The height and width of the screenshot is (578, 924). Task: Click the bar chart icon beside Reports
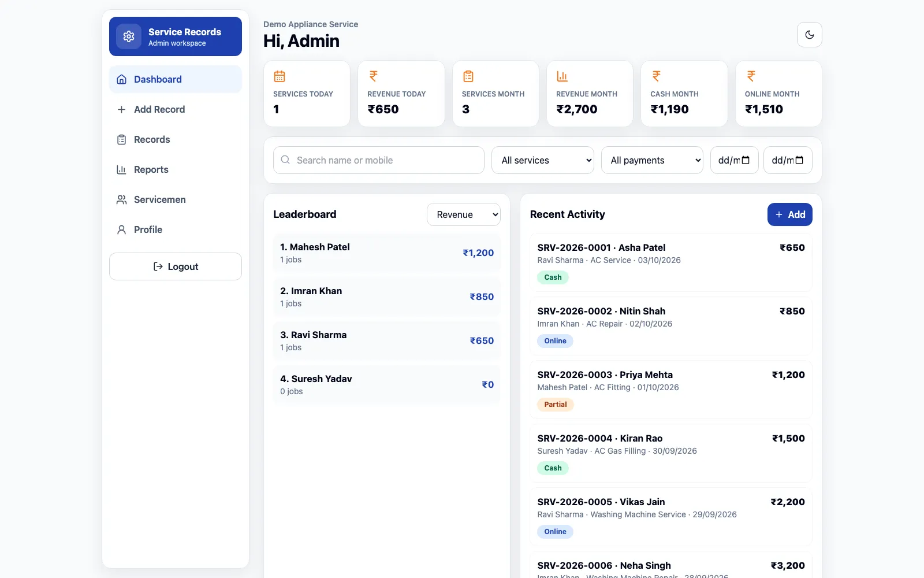coord(121,169)
